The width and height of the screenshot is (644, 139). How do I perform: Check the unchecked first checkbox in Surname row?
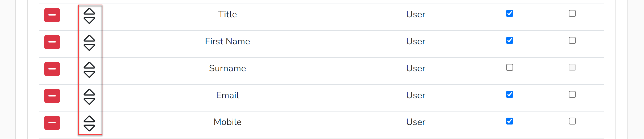click(509, 67)
